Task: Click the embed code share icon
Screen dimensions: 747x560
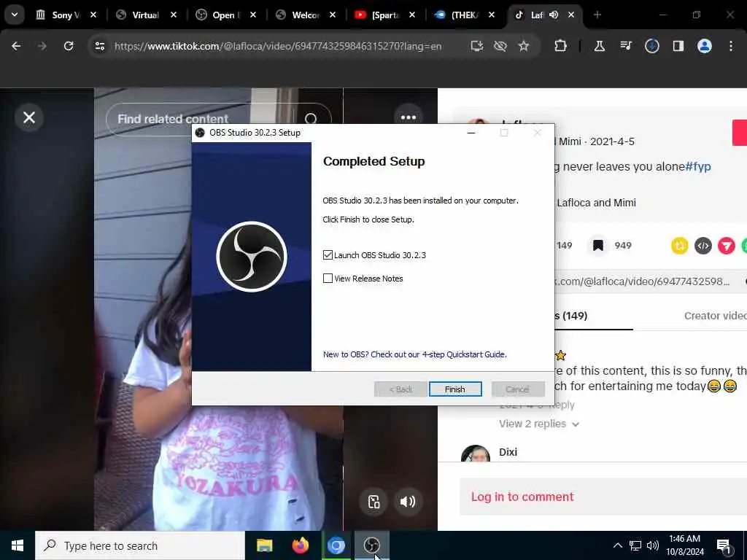Action: click(703, 246)
